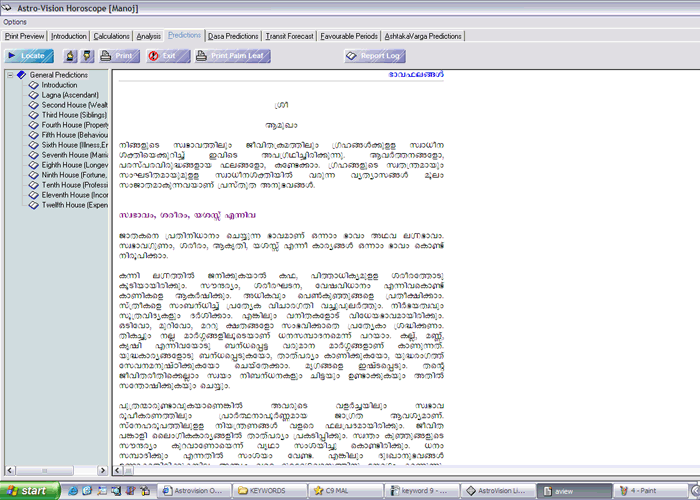Switch to the Introduction tab
The width and height of the screenshot is (700, 500).
point(69,36)
